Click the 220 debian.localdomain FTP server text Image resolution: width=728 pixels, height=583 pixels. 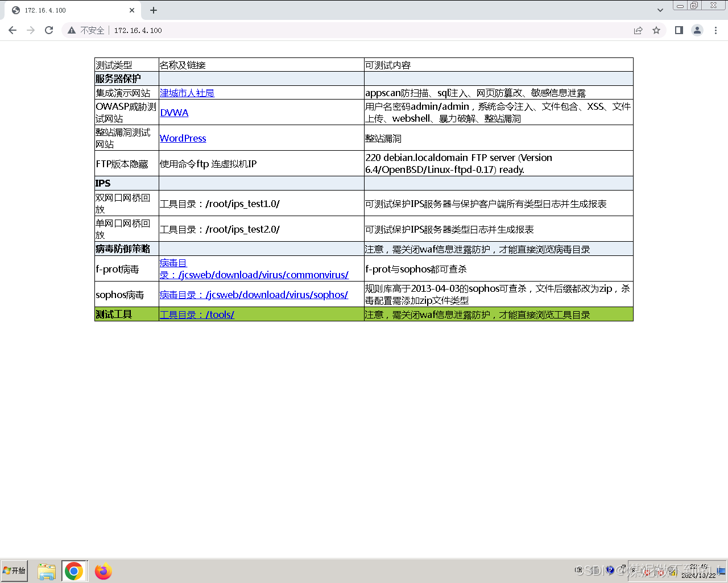coord(458,163)
